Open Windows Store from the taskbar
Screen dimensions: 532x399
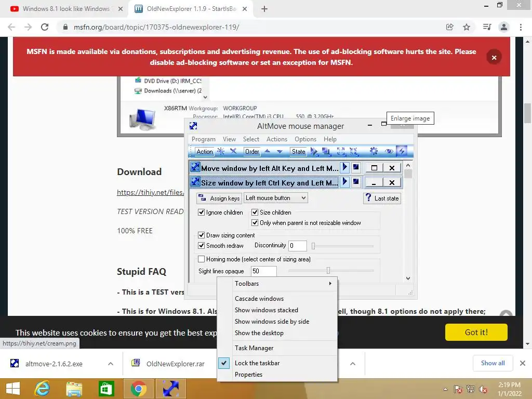pyautogui.click(x=106, y=389)
